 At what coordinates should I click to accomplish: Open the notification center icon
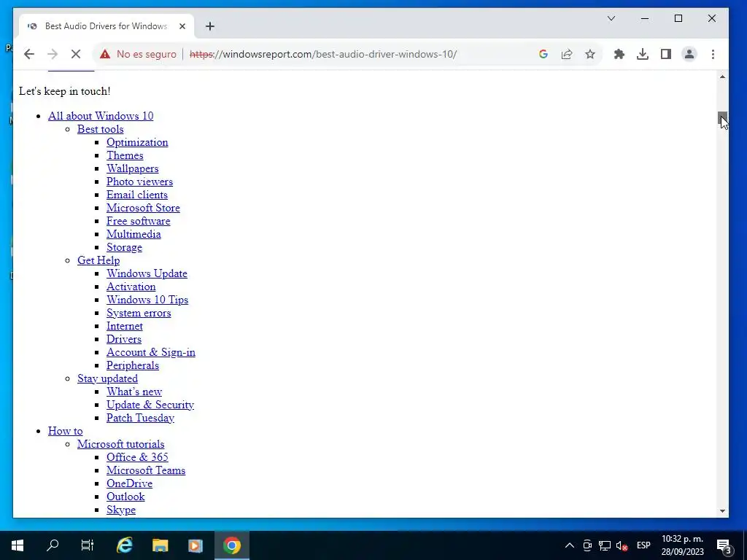click(x=724, y=546)
